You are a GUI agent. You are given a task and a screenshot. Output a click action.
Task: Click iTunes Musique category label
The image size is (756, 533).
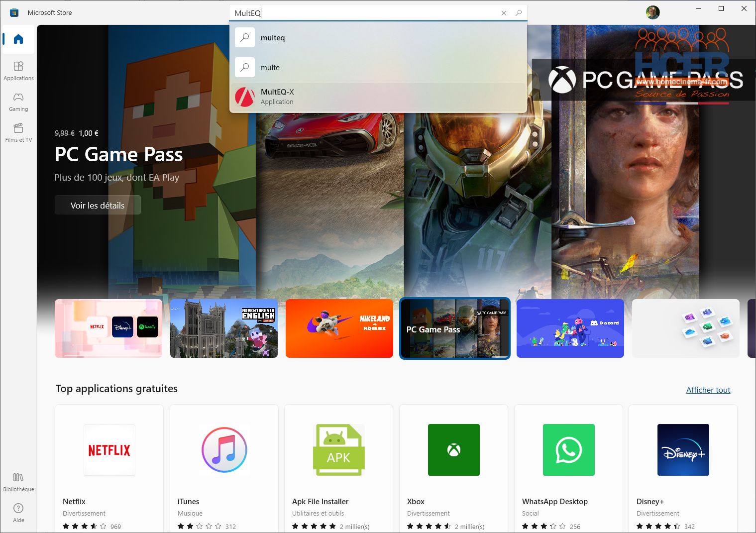pyautogui.click(x=190, y=513)
